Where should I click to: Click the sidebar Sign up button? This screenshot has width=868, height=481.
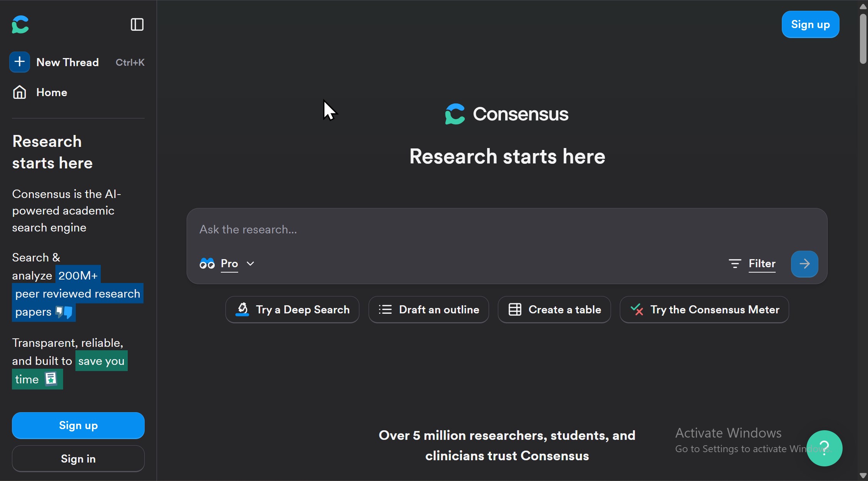(x=78, y=425)
